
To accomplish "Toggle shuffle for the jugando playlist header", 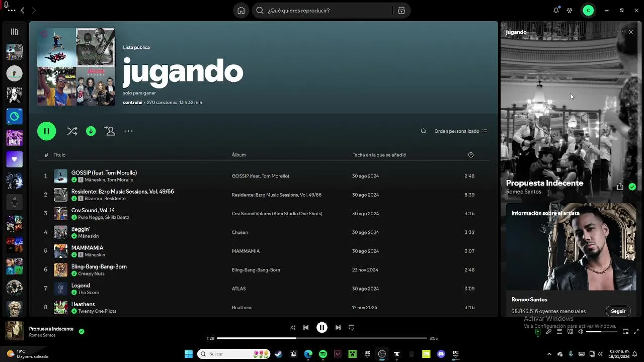I will tap(72, 131).
